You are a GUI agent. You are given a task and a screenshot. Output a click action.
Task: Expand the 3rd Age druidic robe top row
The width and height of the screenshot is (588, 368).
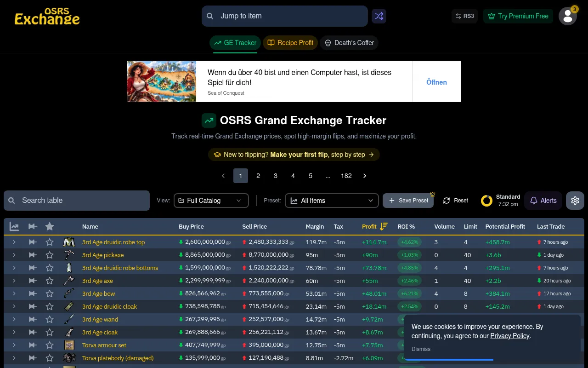coord(14,242)
